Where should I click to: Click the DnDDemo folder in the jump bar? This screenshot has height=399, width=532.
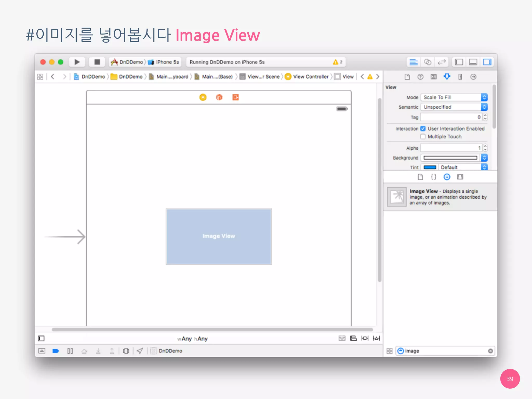[x=127, y=77]
